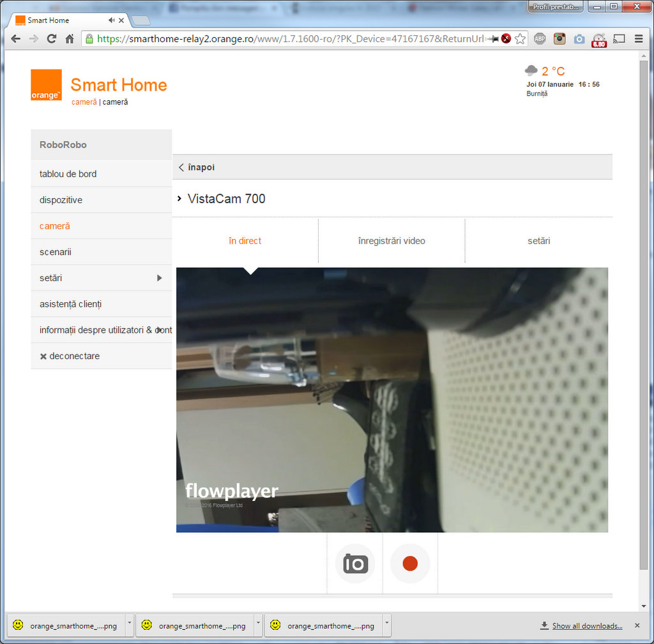Close the downloads bar
Image resolution: width=654 pixels, height=644 pixels.
pos(637,625)
